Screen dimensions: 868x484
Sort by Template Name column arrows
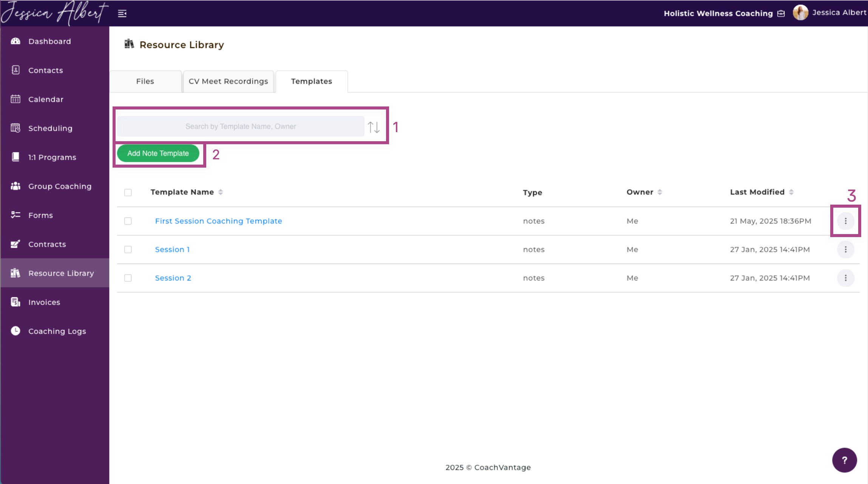221,192
